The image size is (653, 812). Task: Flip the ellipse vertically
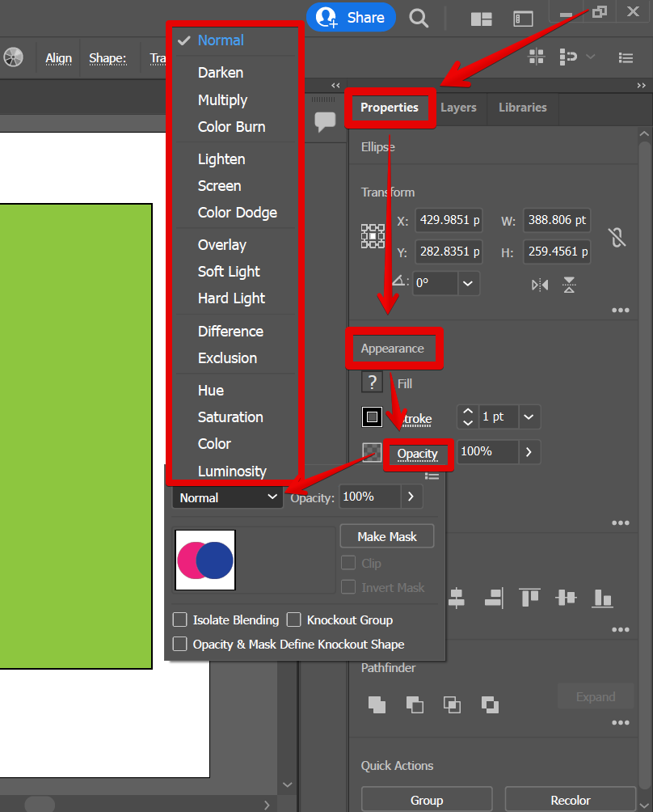click(569, 285)
